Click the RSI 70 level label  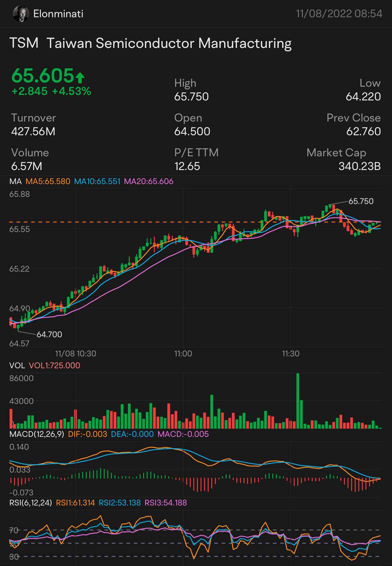(14, 530)
